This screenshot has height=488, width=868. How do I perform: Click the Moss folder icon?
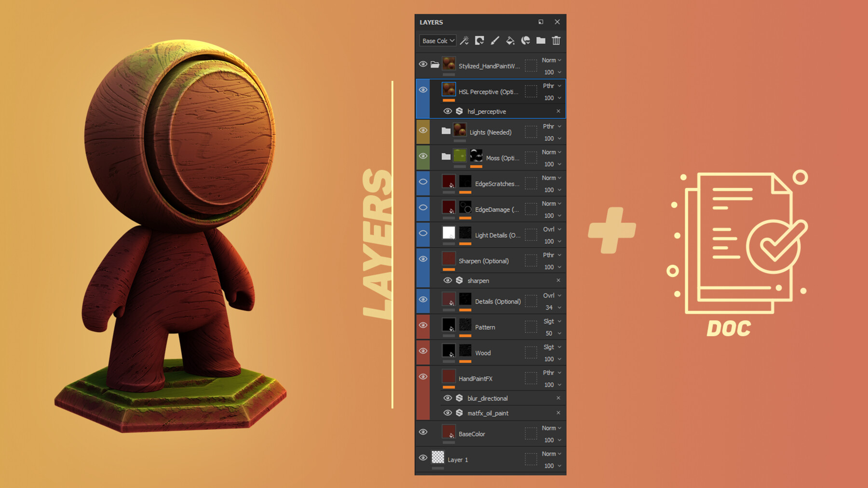(446, 157)
